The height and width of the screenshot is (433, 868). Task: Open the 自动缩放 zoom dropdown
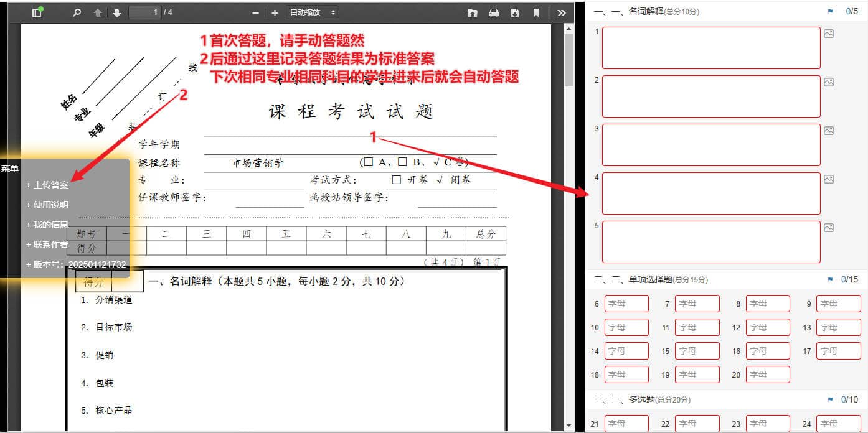313,12
